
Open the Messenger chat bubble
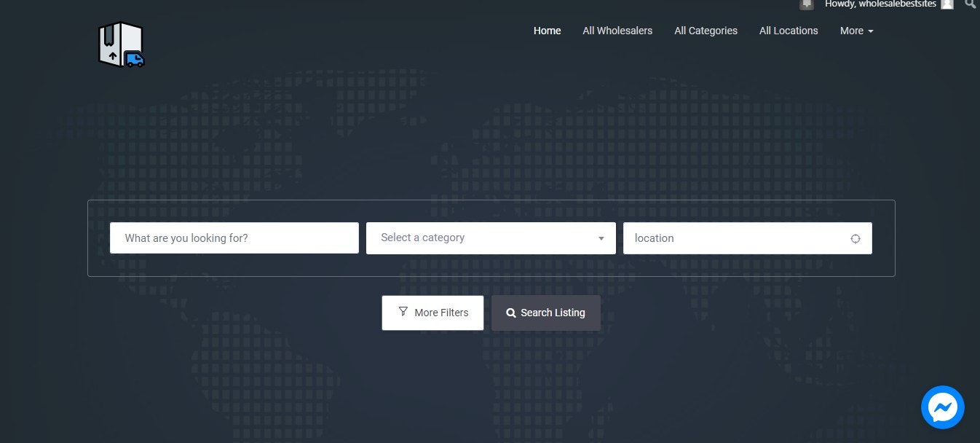coord(942,407)
